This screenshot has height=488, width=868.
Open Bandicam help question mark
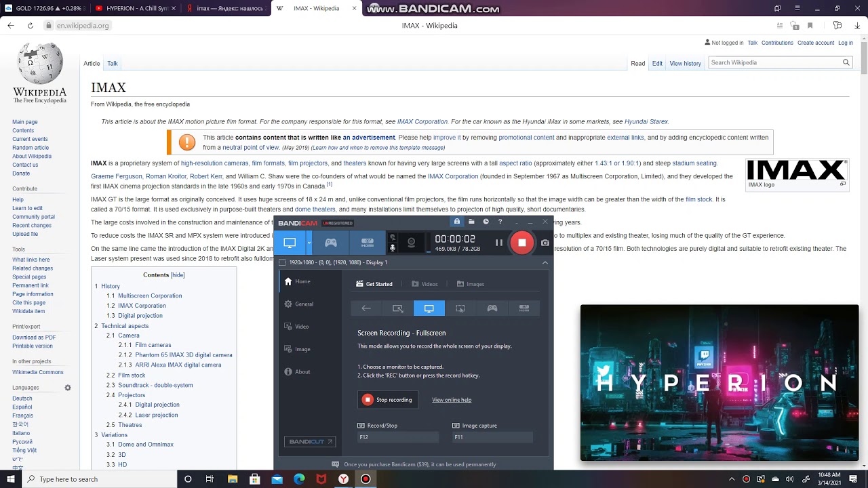tap(500, 222)
